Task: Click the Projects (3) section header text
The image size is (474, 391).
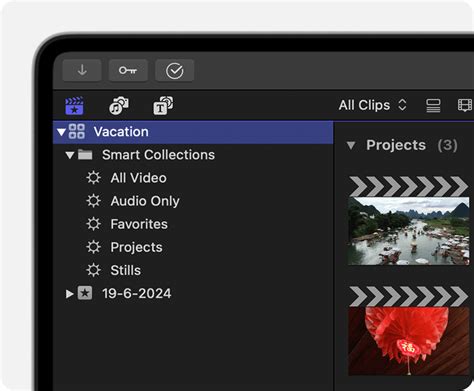Action: pos(412,145)
